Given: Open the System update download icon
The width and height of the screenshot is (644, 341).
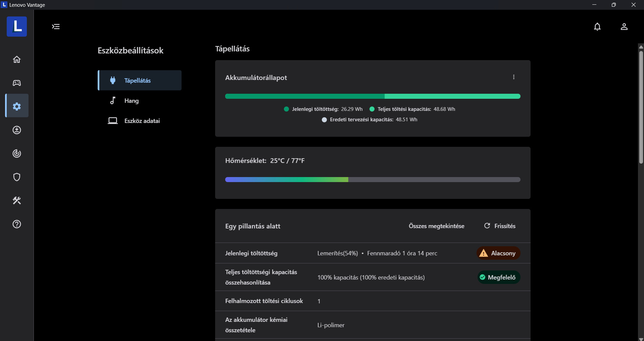Looking at the screenshot, I should [17, 130].
